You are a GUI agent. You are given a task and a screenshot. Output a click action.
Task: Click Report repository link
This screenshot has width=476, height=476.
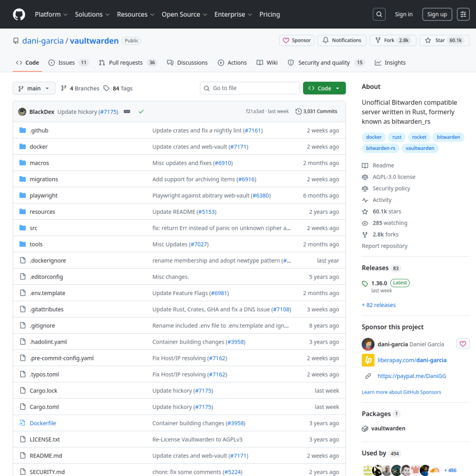click(x=385, y=246)
